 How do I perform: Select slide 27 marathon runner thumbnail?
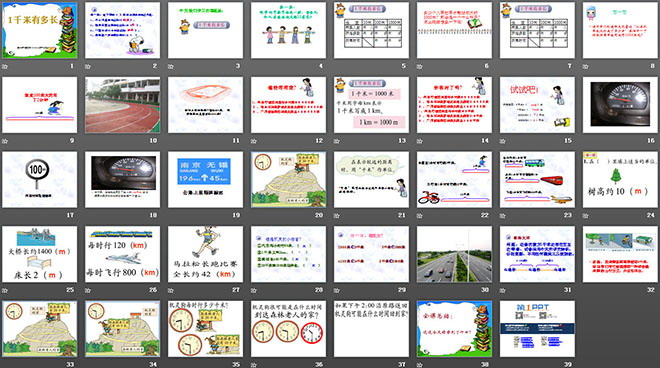(205, 254)
